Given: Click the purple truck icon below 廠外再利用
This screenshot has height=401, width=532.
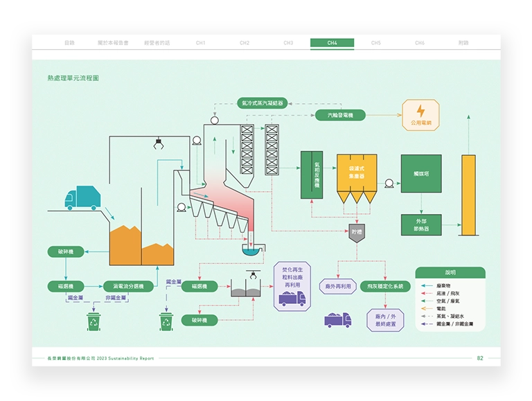Looking at the screenshot, I should pos(337,319).
